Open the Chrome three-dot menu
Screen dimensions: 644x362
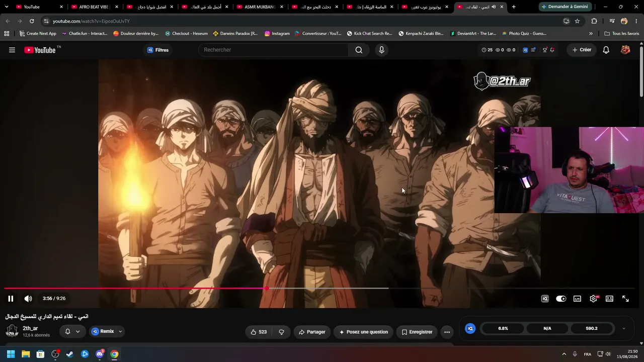coord(636,21)
